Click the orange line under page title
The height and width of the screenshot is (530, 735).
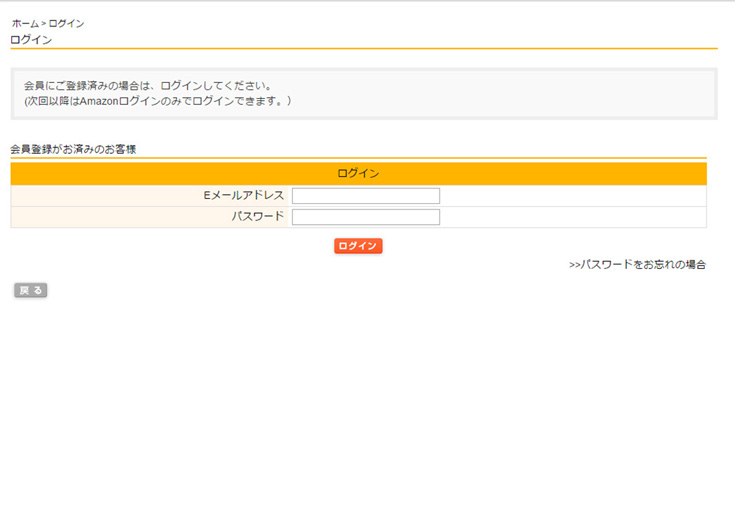click(x=364, y=48)
